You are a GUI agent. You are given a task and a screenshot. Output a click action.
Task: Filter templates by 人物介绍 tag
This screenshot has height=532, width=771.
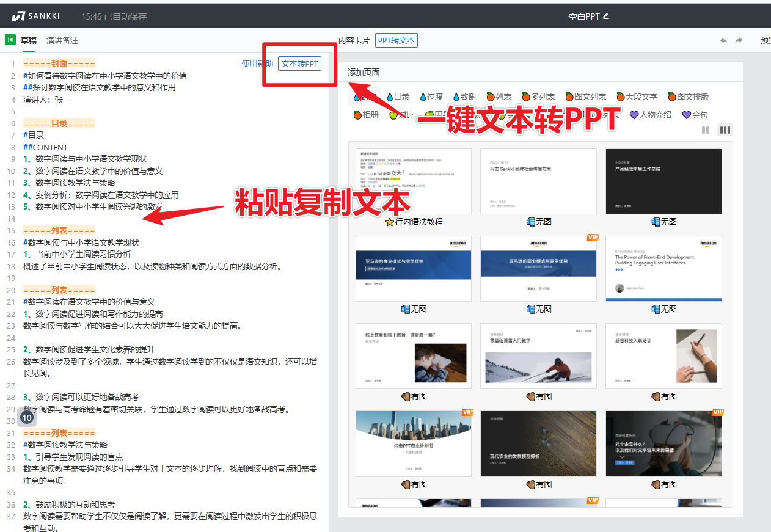pos(651,115)
